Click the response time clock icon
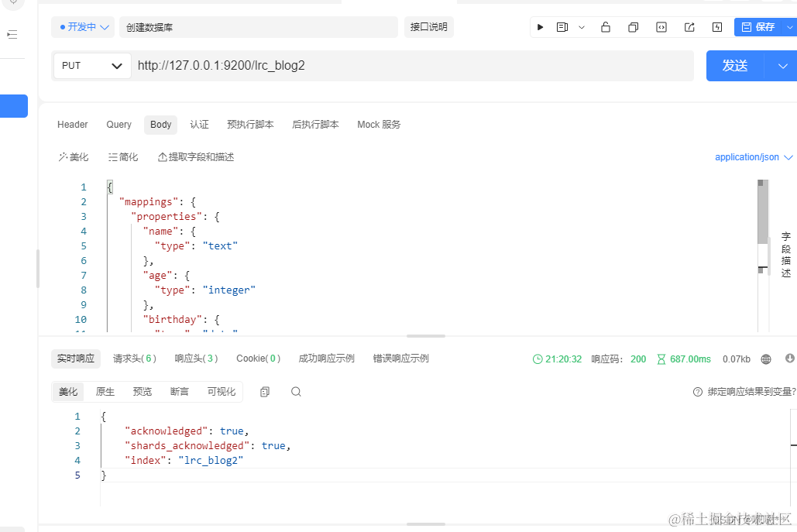Viewport: 797px width, 532px height. coord(538,359)
